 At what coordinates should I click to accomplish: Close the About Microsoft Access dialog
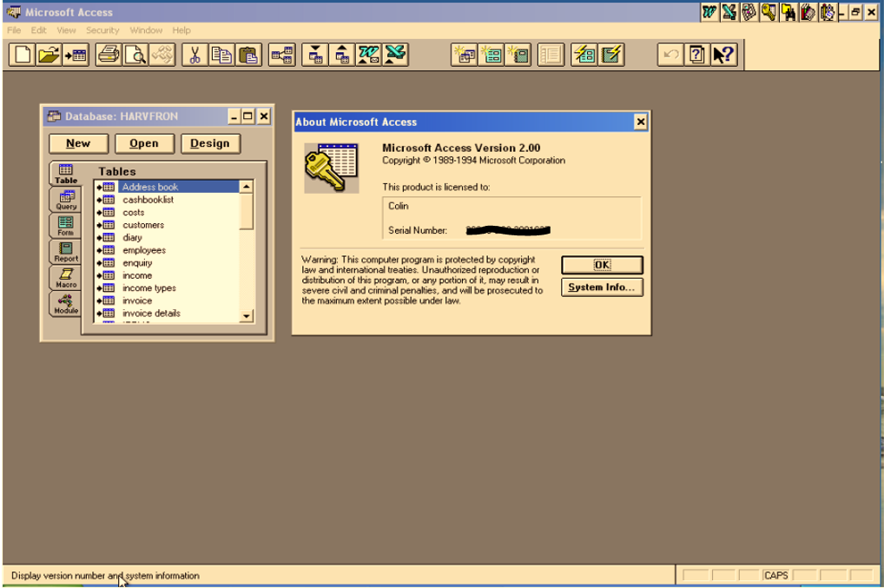coord(641,122)
